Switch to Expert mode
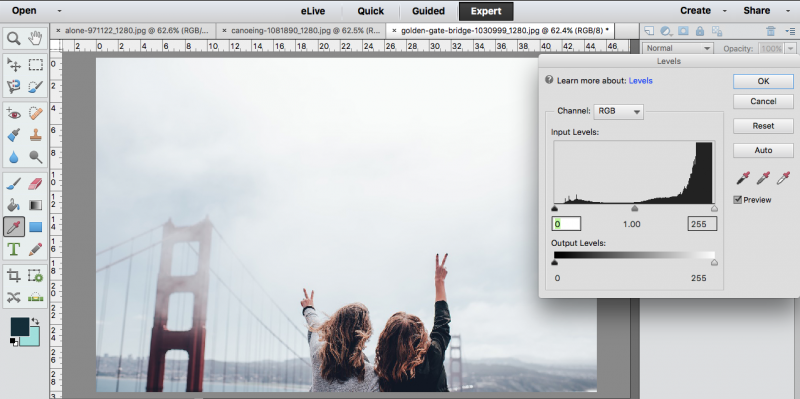 click(x=486, y=11)
